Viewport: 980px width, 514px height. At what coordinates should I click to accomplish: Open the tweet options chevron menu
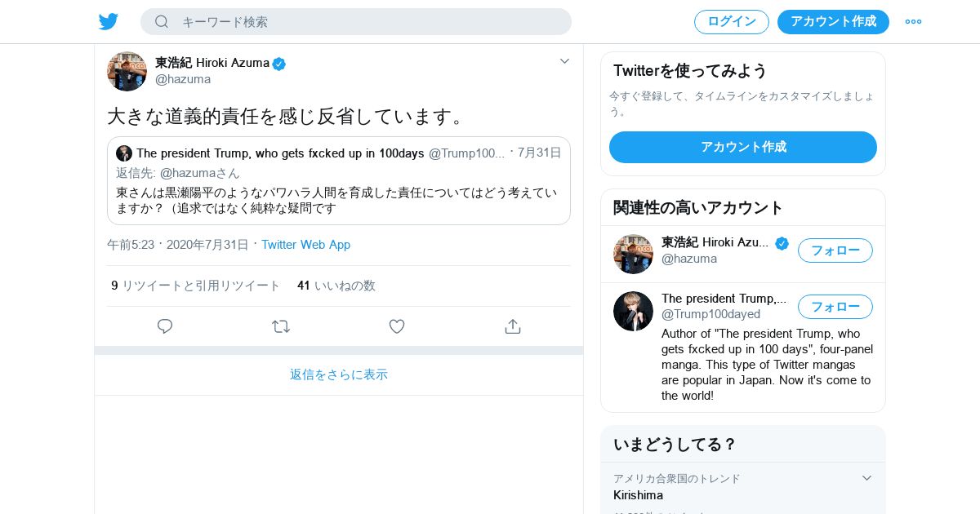coord(564,61)
